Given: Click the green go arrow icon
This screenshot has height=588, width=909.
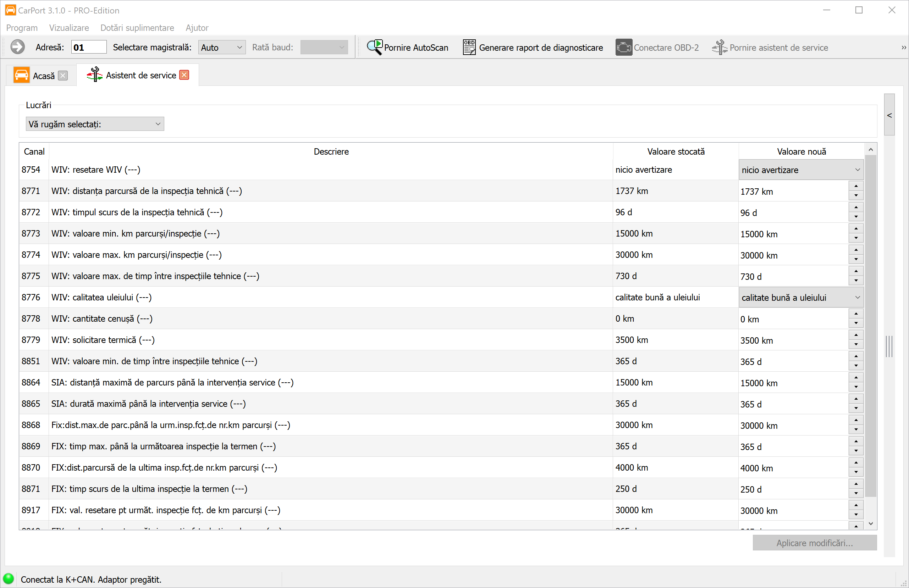Looking at the screenshot, I should click(17, 48).
